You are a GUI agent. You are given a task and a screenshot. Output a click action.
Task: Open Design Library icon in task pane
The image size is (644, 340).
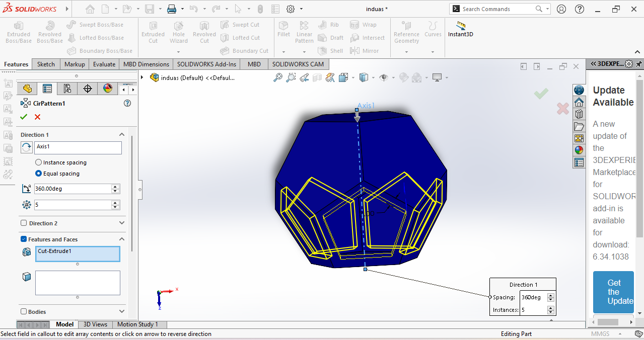click(579, 114)
